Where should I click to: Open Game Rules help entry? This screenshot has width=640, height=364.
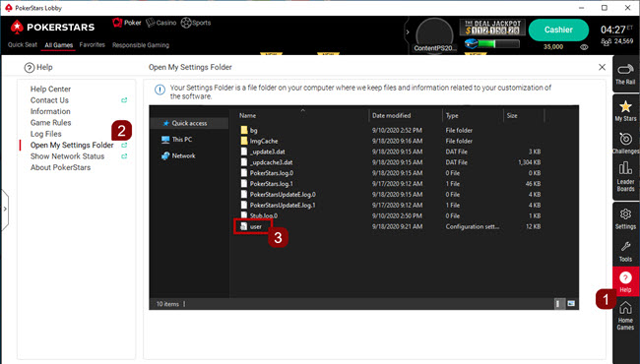(50, 123)
